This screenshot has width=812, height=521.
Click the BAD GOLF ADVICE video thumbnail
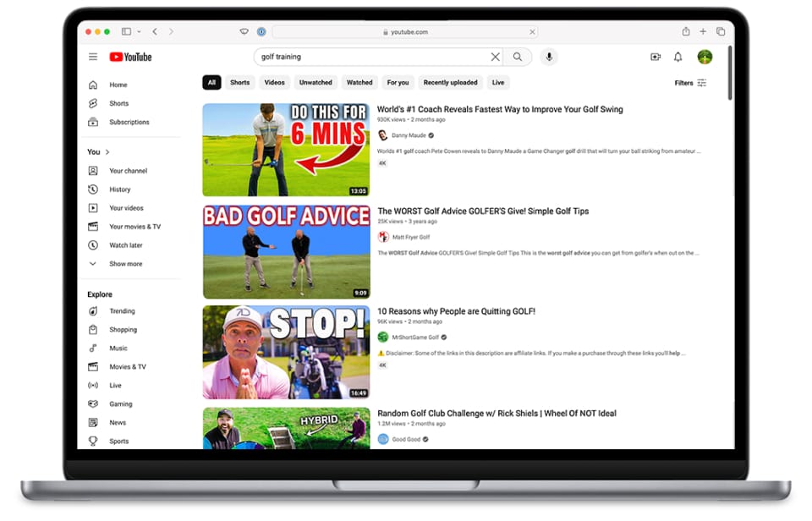286,251
